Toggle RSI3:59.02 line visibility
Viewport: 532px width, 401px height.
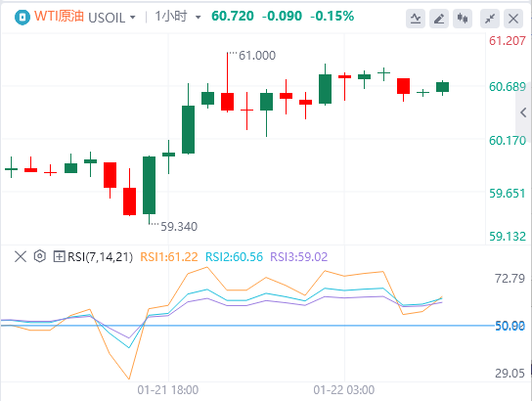tap(299, 257)
